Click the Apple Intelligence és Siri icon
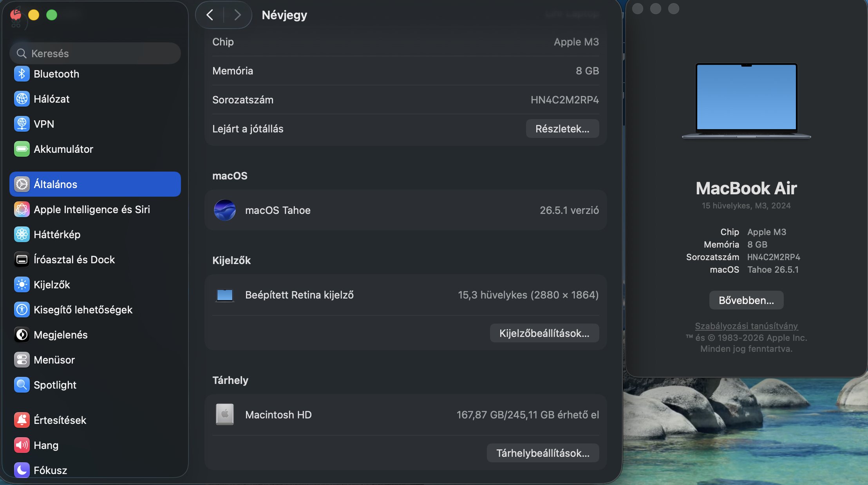This screenshot has height=485, width=868. 22,209
